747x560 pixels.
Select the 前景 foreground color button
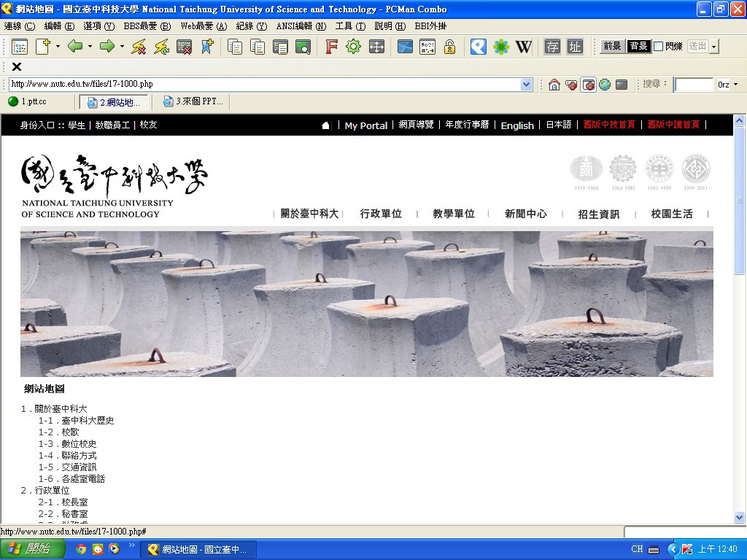612,46
